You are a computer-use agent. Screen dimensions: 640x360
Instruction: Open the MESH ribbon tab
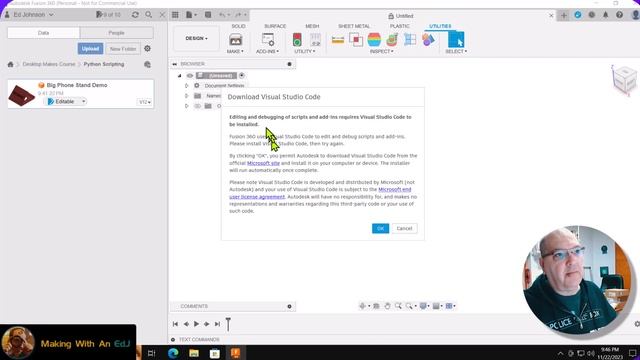[312, 26]
